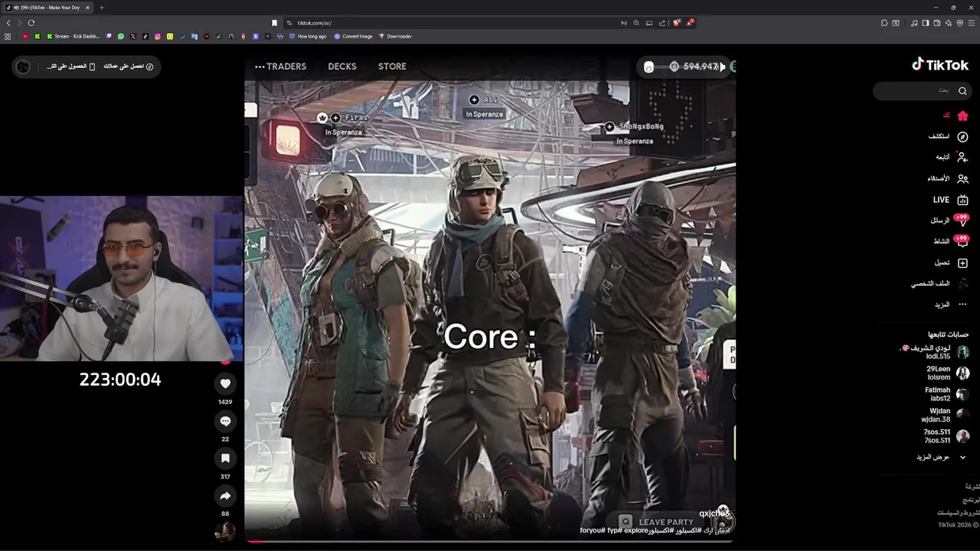Click the TikTok logo
Viewport: 980px width, 551px height.
940,65
